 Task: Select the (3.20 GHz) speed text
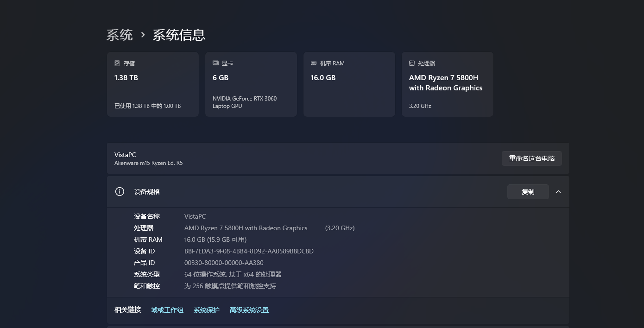pyautogui.click(x=340, y=228)
